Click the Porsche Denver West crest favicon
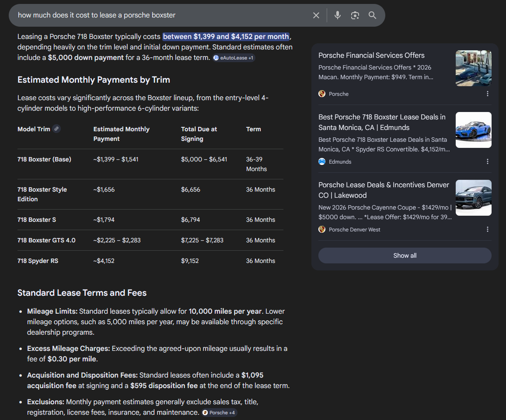 (322, 229)
